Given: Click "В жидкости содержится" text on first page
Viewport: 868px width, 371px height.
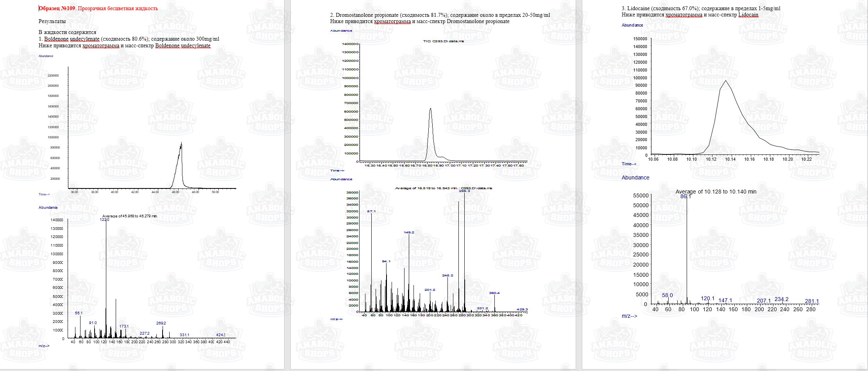Looking at the screenshot, I should point(67,32).
